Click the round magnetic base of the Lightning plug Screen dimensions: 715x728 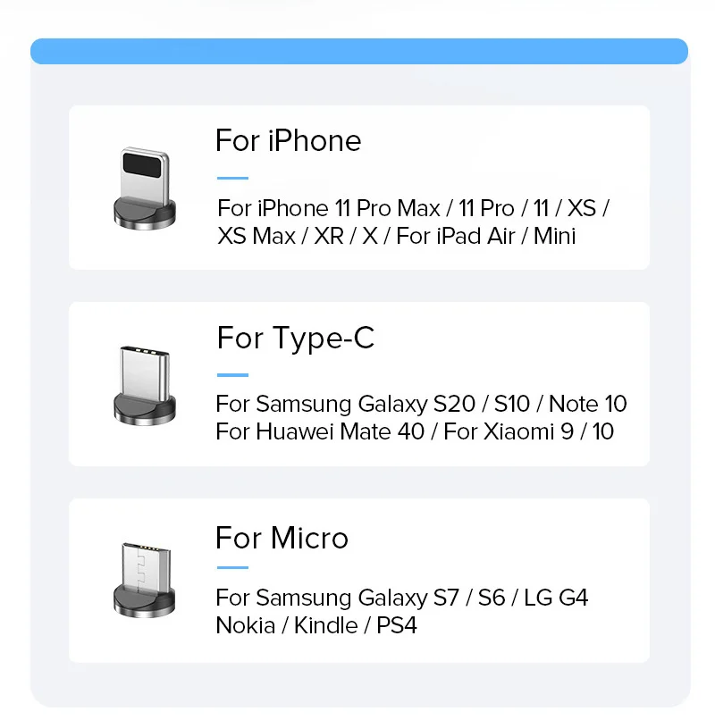coord(144,212)
